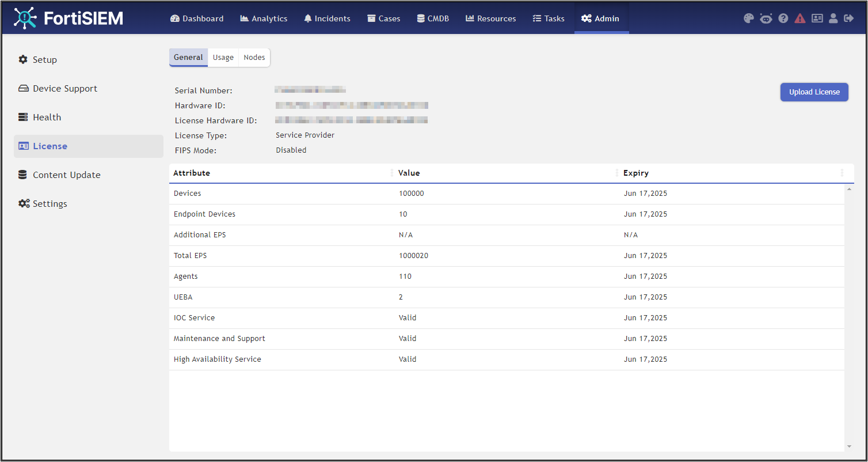Click the Upload License button

(814, 92)
